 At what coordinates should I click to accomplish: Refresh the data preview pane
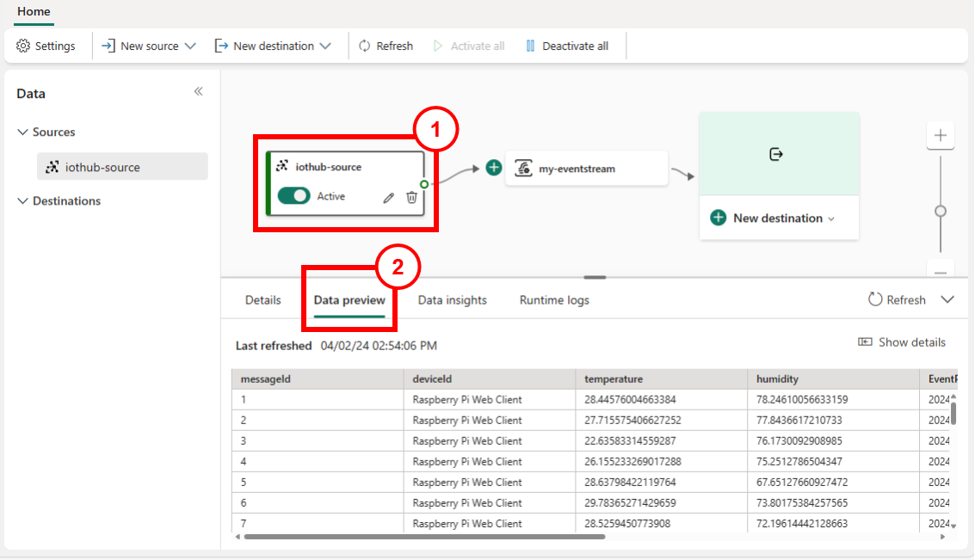[x=897, y=299]
